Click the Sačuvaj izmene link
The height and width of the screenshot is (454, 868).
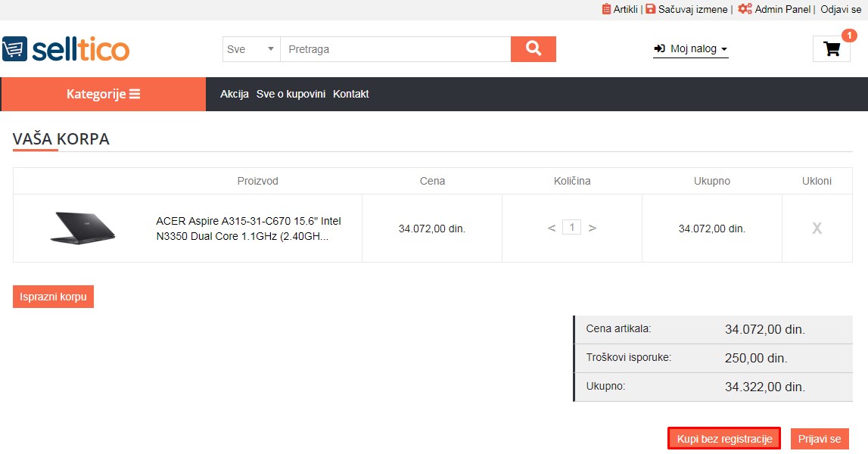(x=692, y=9)
